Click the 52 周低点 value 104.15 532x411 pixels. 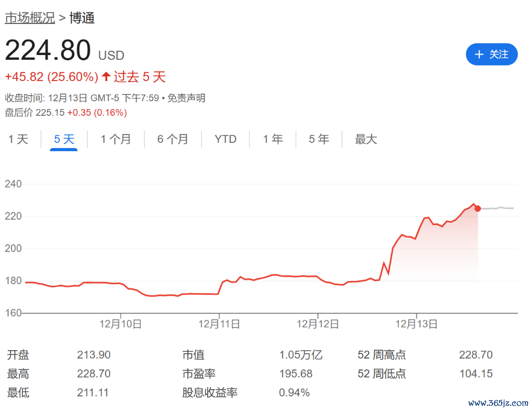[476, 374]
